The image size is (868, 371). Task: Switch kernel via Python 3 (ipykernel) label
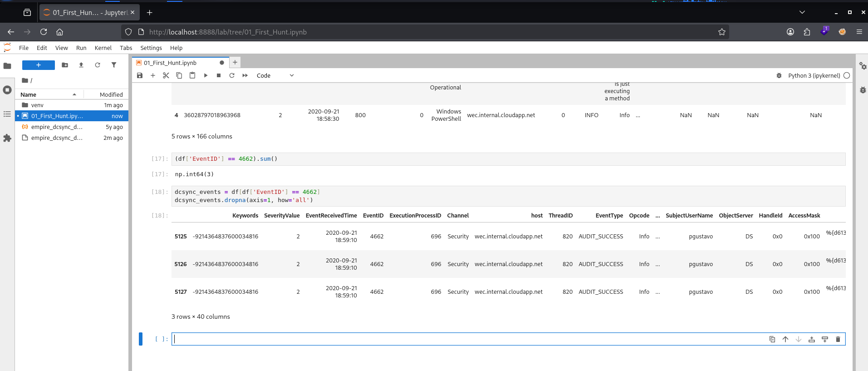pyautogui.click(x=814, y=75)
